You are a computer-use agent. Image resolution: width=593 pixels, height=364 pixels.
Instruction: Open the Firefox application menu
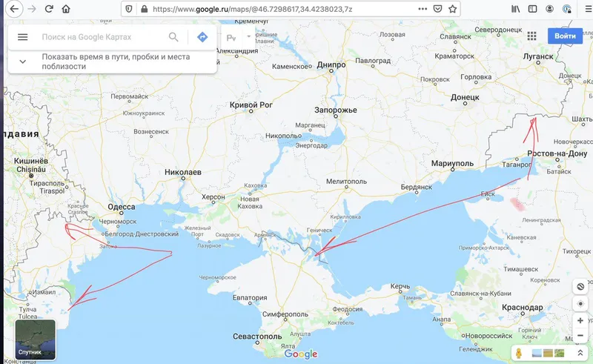589,9
